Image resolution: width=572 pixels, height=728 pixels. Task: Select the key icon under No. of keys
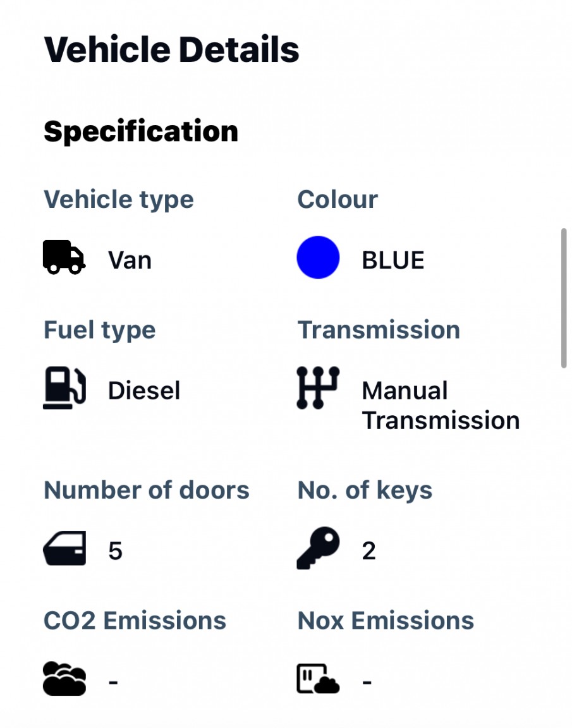pyautogui.click(x=318, y=547)
